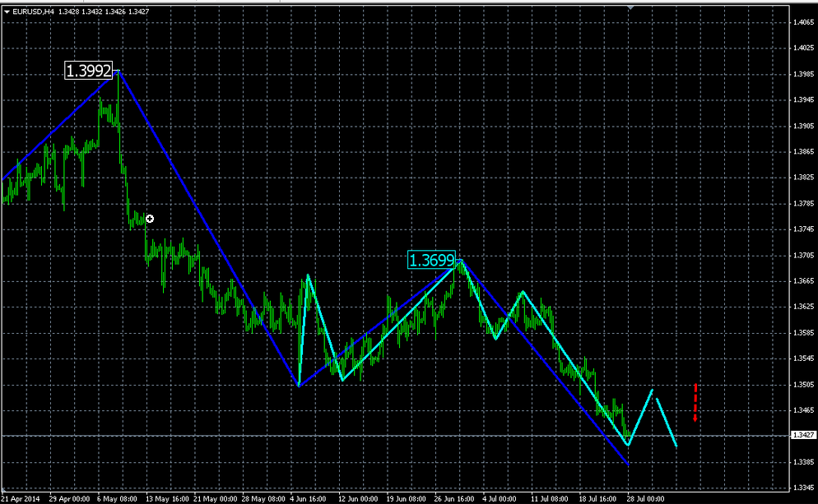Click the 1.3785 value on price scale
The image size is (818, 504).
(x=803, y=203)
